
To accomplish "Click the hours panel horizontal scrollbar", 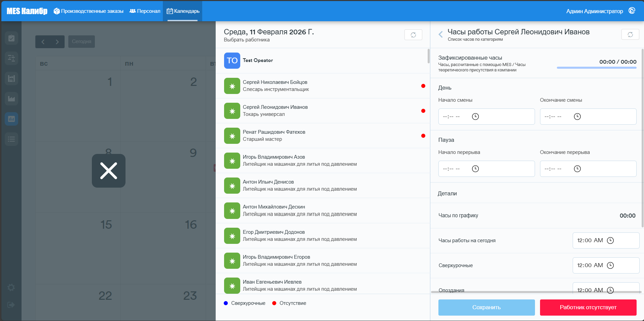I will [537, 292].
